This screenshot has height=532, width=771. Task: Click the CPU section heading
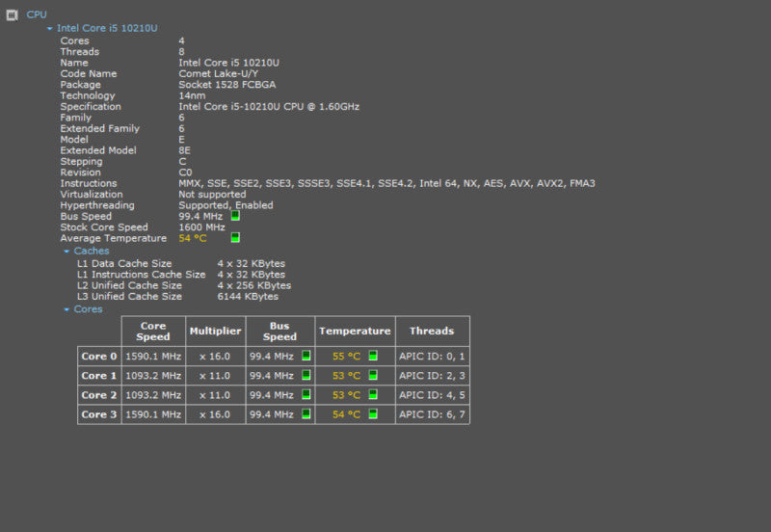click(37, 14)
